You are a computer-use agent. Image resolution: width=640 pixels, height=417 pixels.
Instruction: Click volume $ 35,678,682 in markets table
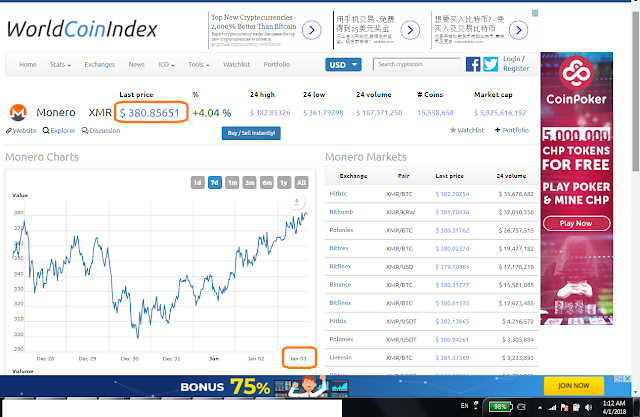(x=516, y=194)
